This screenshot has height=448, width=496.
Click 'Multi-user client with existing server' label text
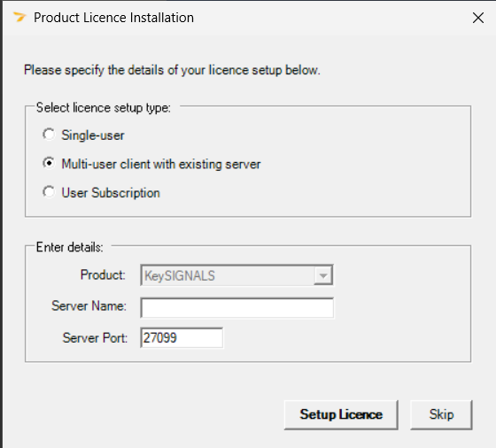coord(161,164)
